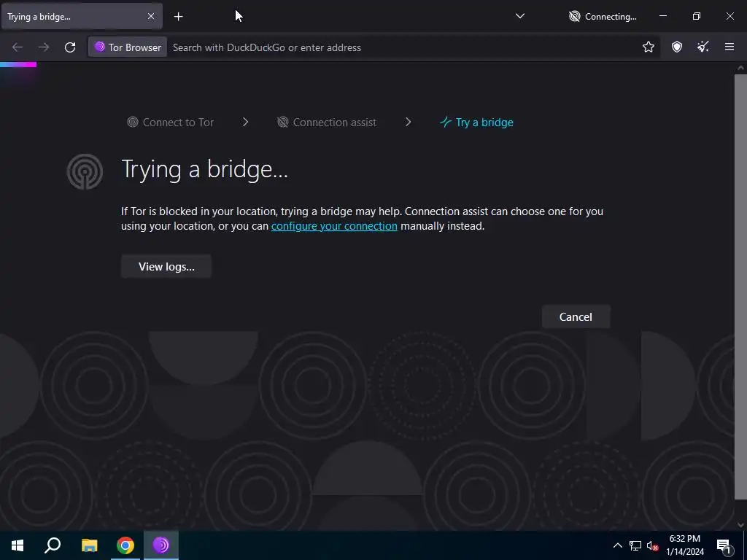
Task: Open Windows taskbar search
Action: tap(53, 545)
